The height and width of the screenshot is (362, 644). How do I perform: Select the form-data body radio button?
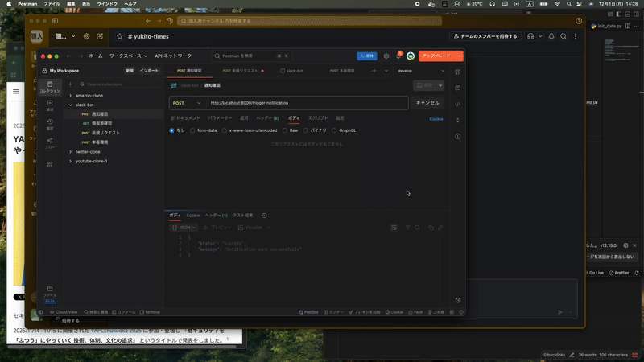coord(192,130)
